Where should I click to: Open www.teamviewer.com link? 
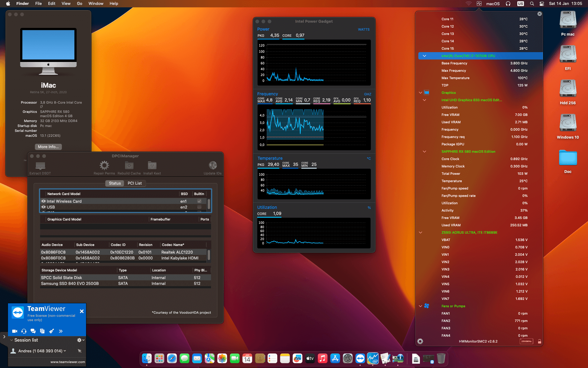[68, 362]
